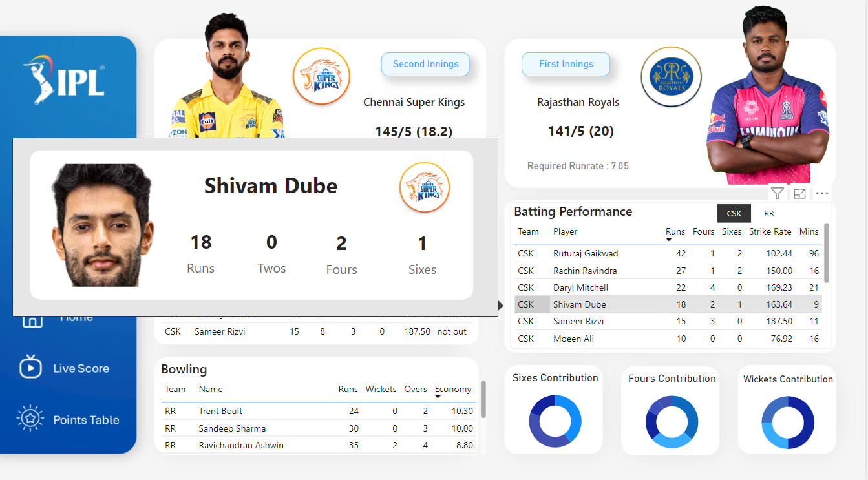The image size is (868, 480).
Task: Click Rajasthan Royals captain photo
Action: 767,96
